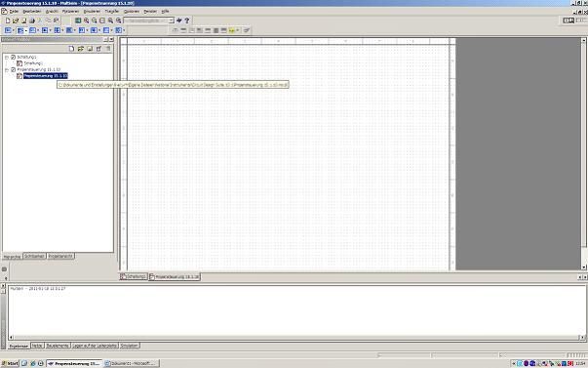Click the yellow icon in the second toolbar row
Image resolution: width=588 pixels, height=368 pixels.
231,30
